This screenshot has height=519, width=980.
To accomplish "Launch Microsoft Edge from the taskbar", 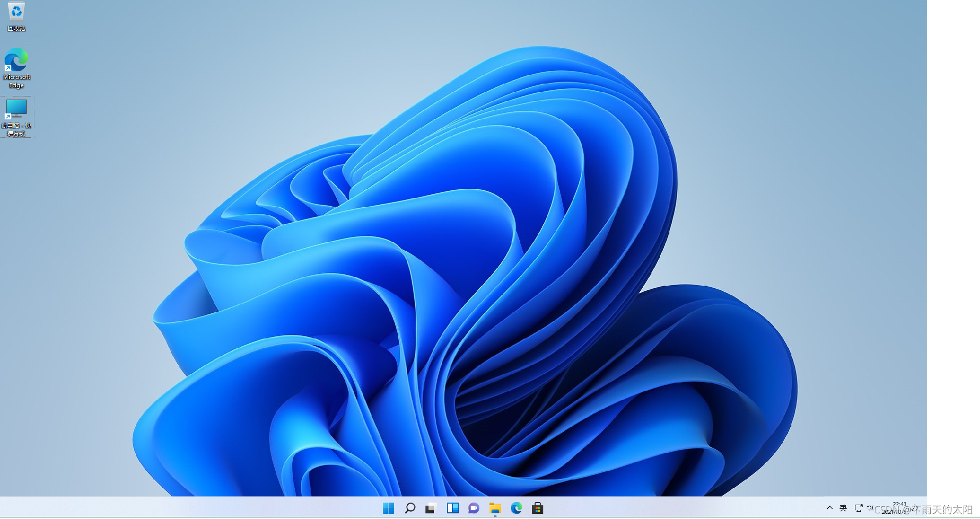I will click(x=517, y=508).
